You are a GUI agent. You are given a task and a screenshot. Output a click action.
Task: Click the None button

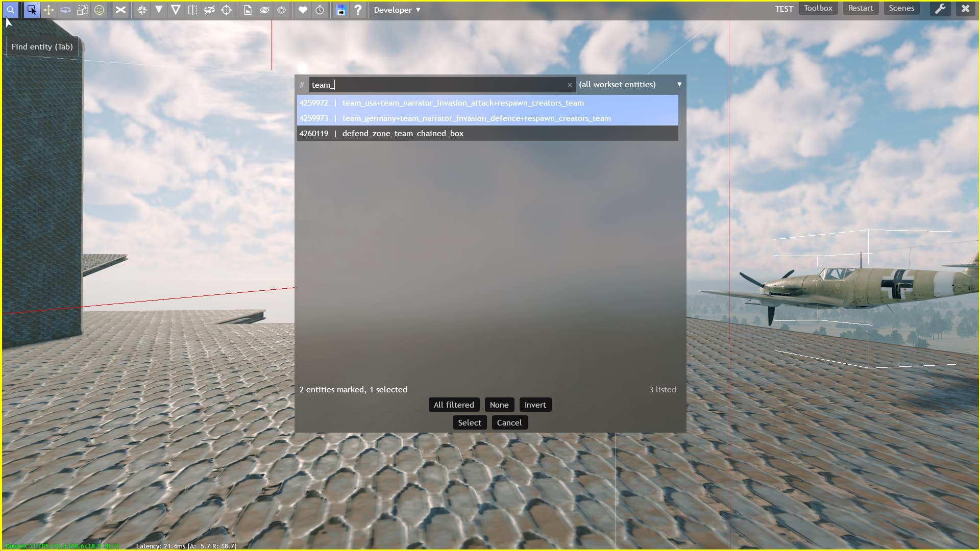[499, 405]
